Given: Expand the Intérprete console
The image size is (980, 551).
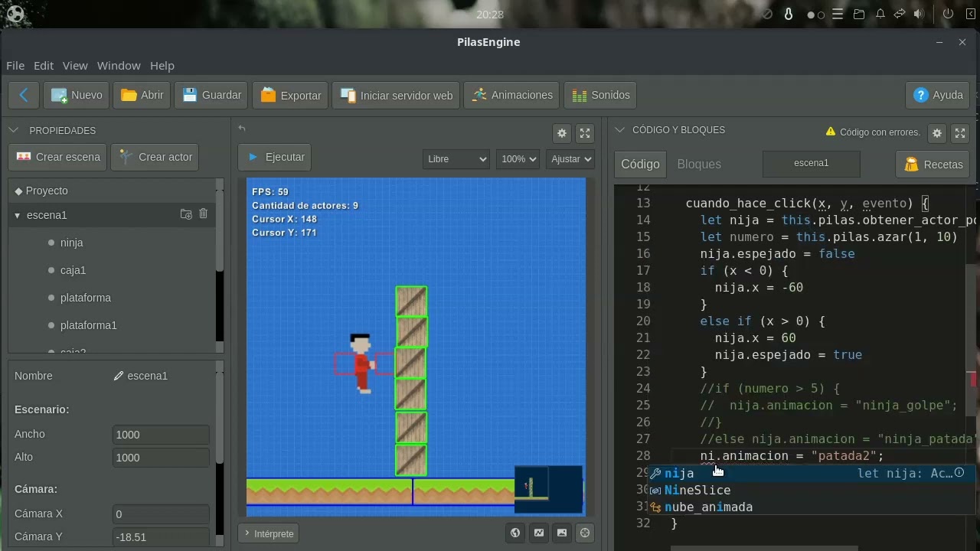Looking at the screenshot, I should (268, 533).
